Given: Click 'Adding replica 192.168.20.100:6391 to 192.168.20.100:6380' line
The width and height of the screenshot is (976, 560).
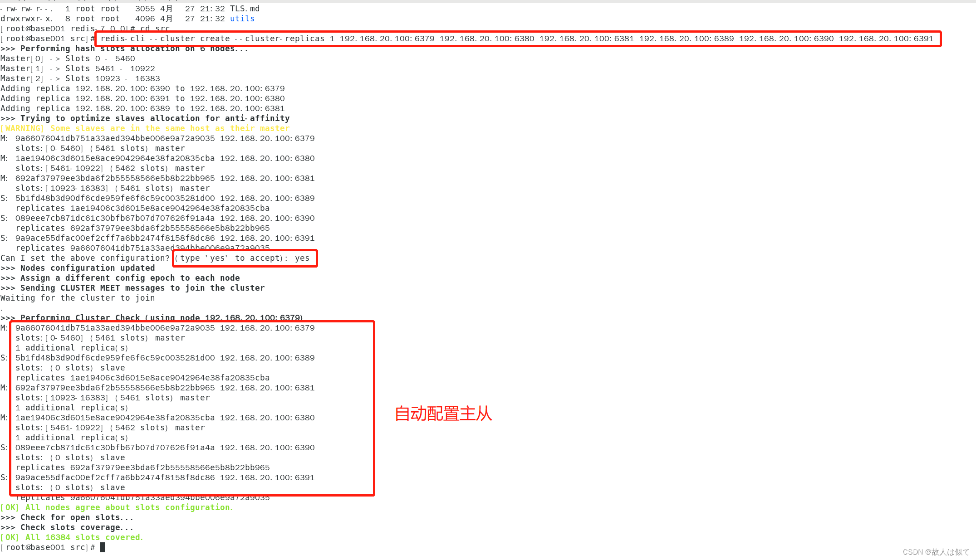Looking at the screenshot, I should pos(142,98).
